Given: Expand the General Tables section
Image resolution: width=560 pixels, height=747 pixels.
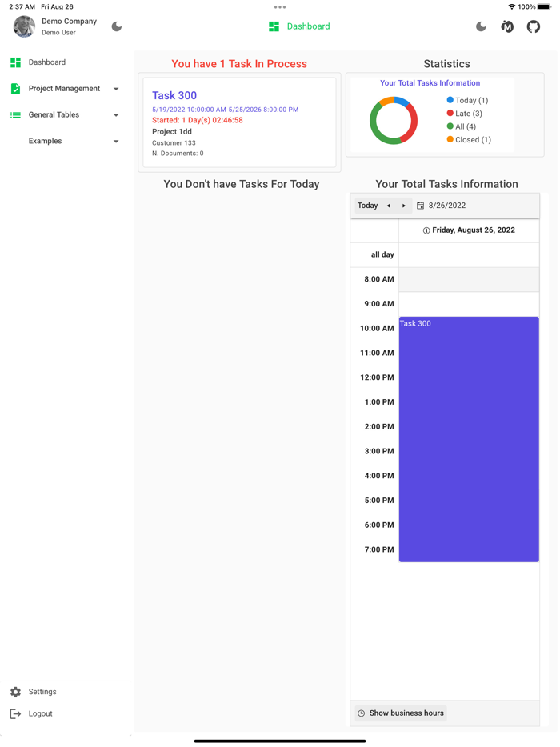Looking at the screenshot, I should [116, 114].
